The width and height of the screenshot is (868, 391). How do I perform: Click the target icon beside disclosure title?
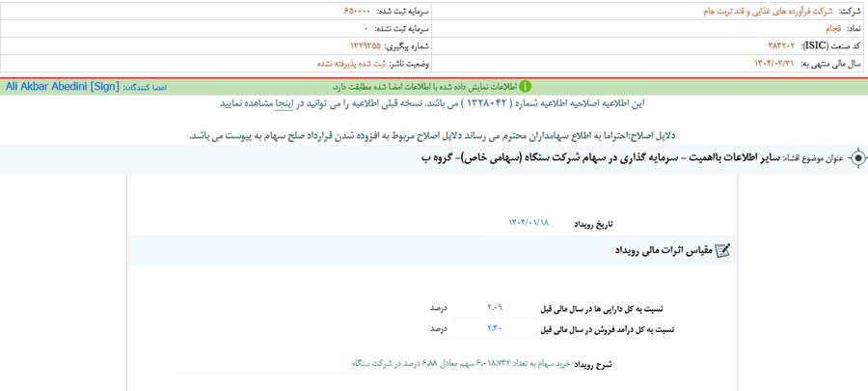(858, 157)
